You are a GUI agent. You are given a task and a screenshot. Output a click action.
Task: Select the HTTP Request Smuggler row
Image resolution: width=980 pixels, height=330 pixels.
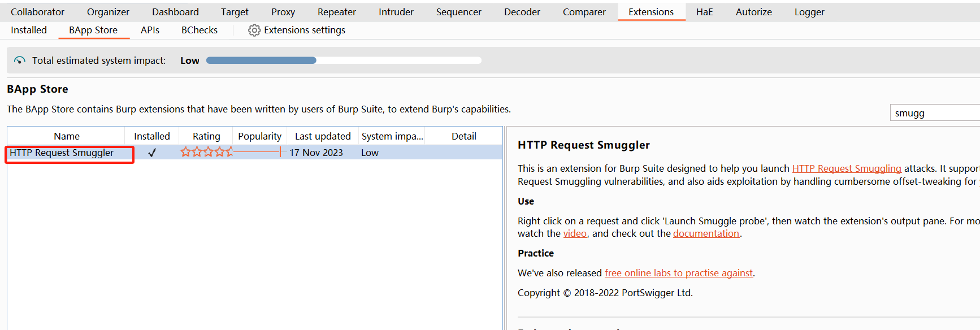[x=254, y=153]
